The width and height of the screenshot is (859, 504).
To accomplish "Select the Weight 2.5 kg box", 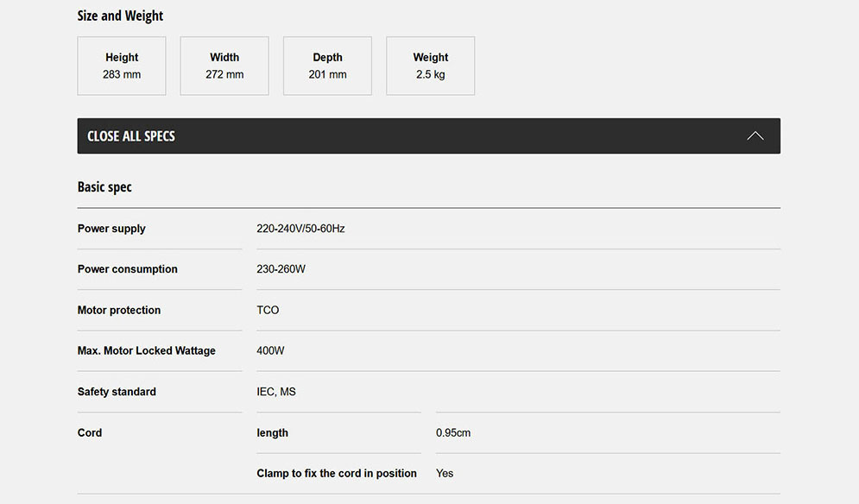I will (x=430, y=66).
